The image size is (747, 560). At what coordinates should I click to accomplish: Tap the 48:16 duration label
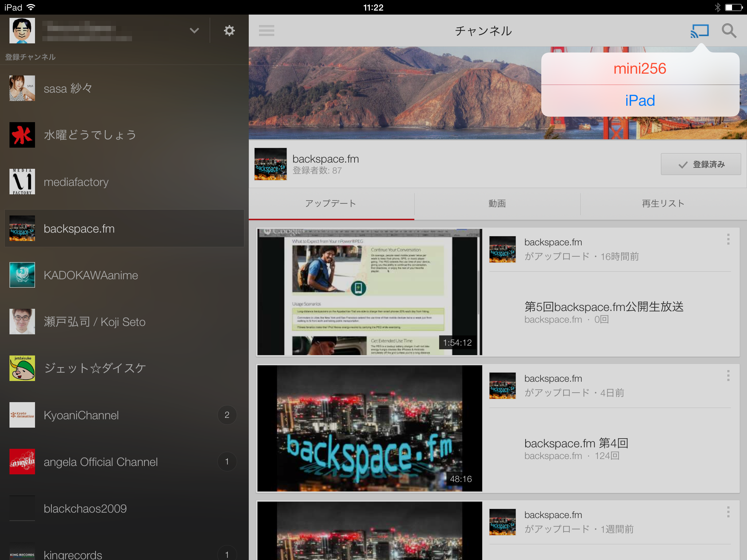coord(461,479)
